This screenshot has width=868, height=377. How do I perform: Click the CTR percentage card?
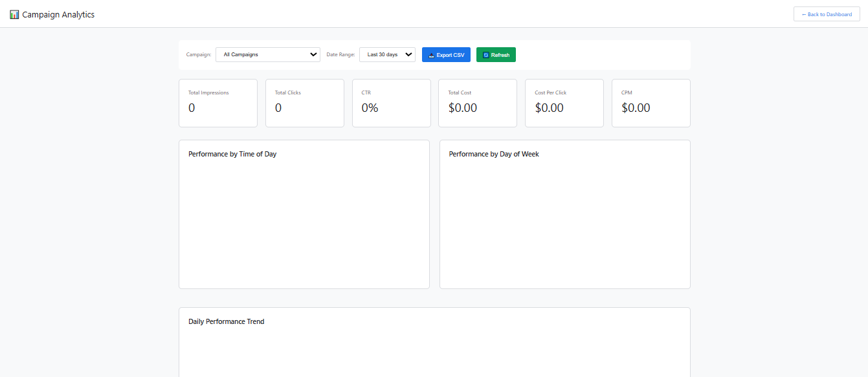point(391,103)
